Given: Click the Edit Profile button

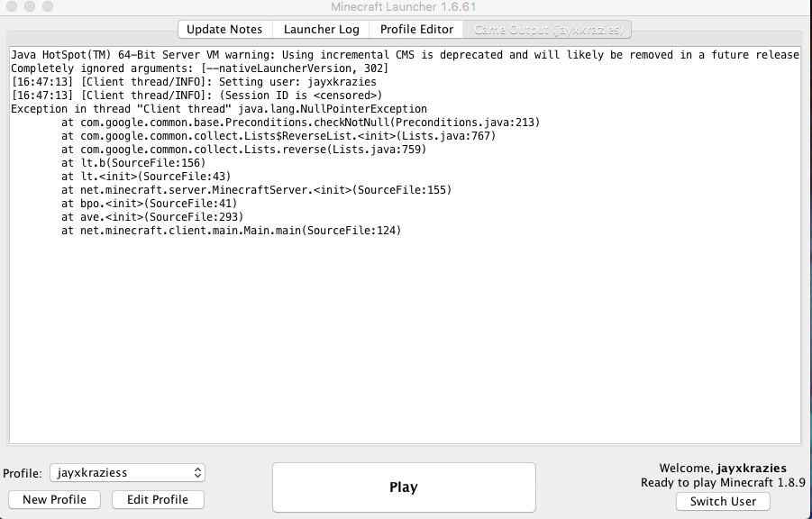Looking at the screenshot, I should [x=158, y=499].
